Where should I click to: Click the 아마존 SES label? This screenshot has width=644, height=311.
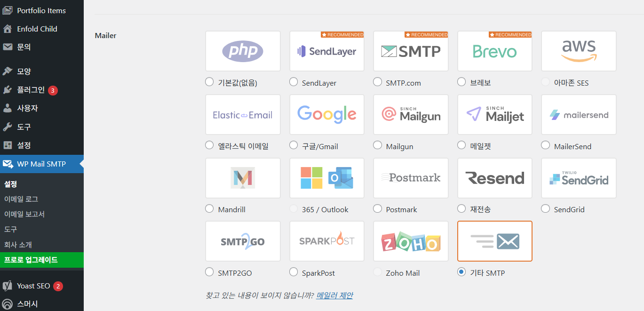(x=571, y=83)
